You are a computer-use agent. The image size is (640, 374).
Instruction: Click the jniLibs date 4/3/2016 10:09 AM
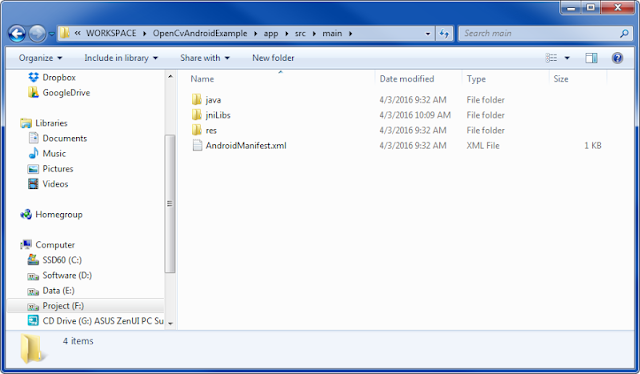415,115
